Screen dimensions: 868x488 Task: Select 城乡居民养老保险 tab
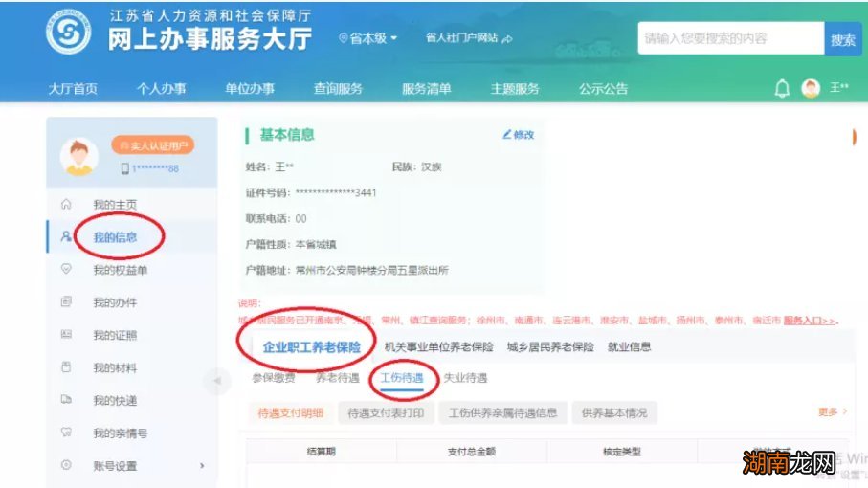click(550, 347)
